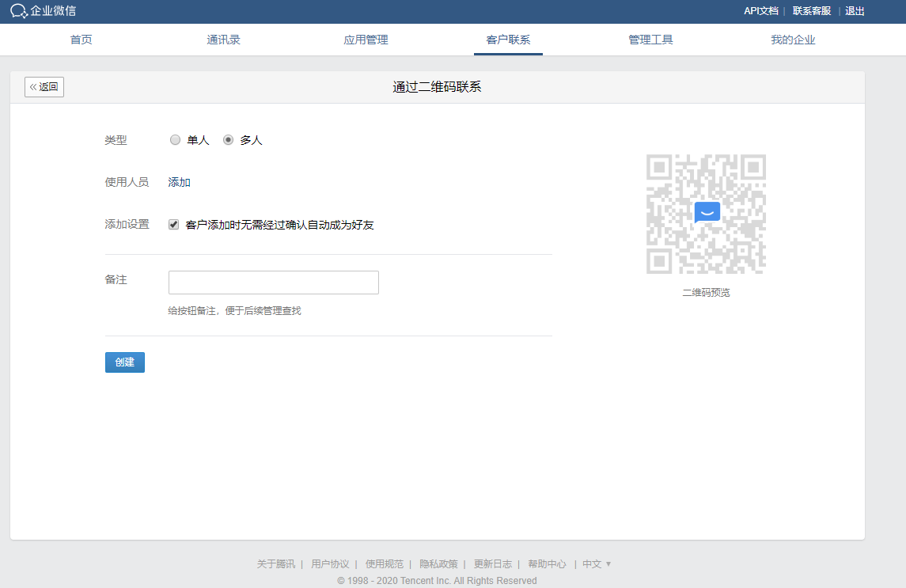This screenshot has width=906, height=588.
Task: Open the 隐私政策 footer link
Action: tap(438, 563)
